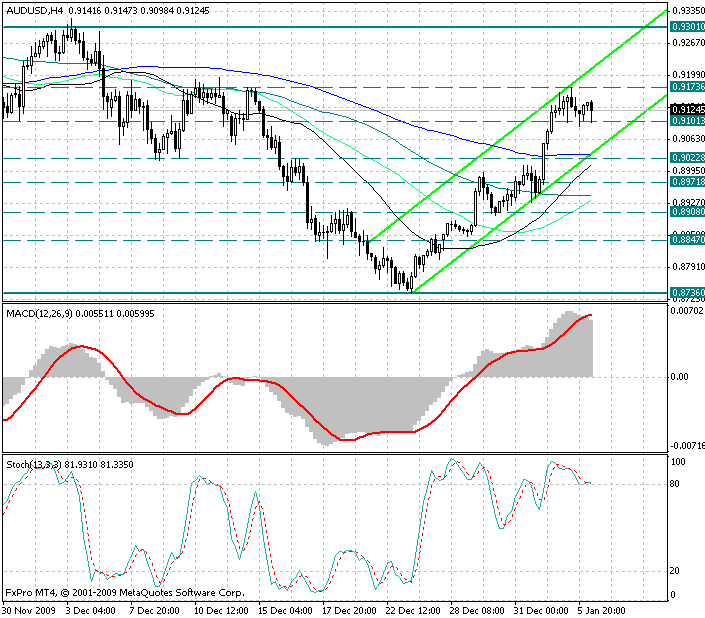705x618 pixels.
Task: Click the 7 Dec 20:00 time label
Action: tap(154, 611)
